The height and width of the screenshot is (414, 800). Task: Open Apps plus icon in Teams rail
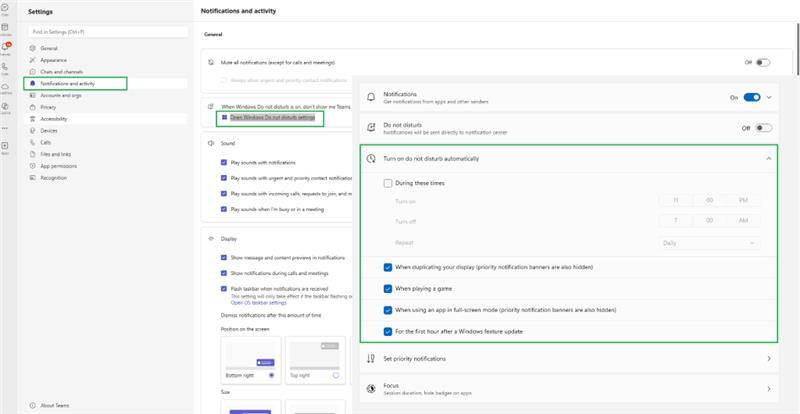tap(5, 146)
